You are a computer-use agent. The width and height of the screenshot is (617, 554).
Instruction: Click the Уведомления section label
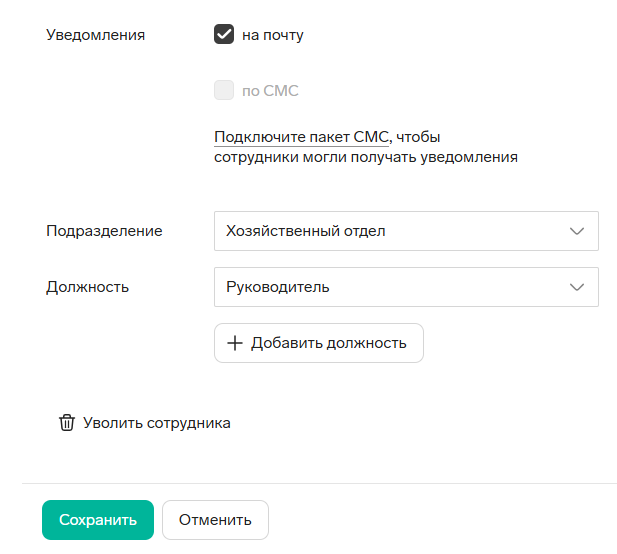pos(95,35)
